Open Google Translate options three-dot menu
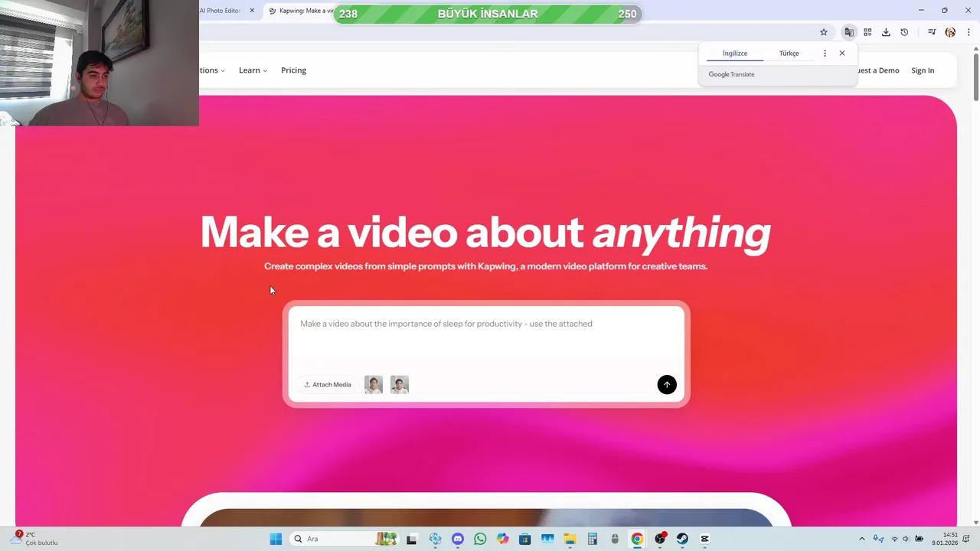 [x=825, y=54]
